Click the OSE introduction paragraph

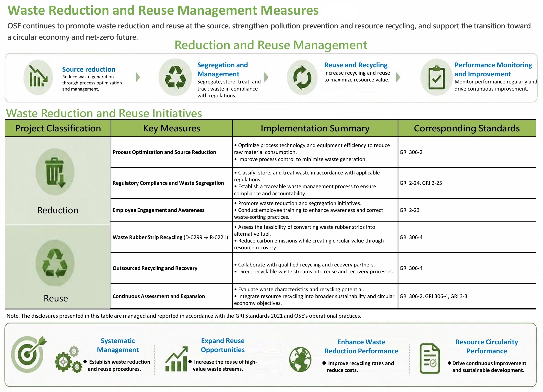coord(269,31)
